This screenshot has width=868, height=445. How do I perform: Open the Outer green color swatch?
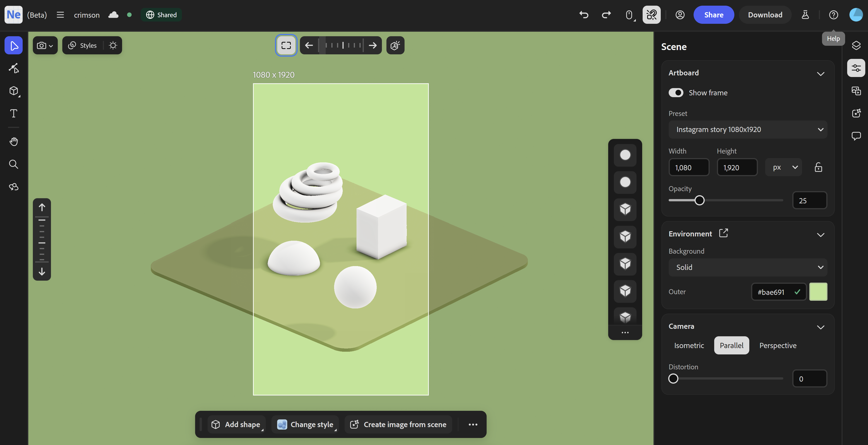(x=818, y=292)
